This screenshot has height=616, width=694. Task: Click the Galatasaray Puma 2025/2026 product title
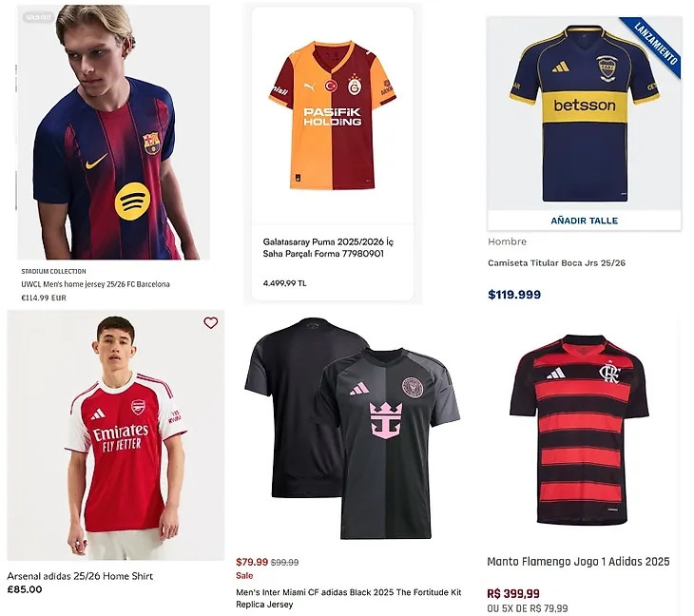[x=328, y=248]
